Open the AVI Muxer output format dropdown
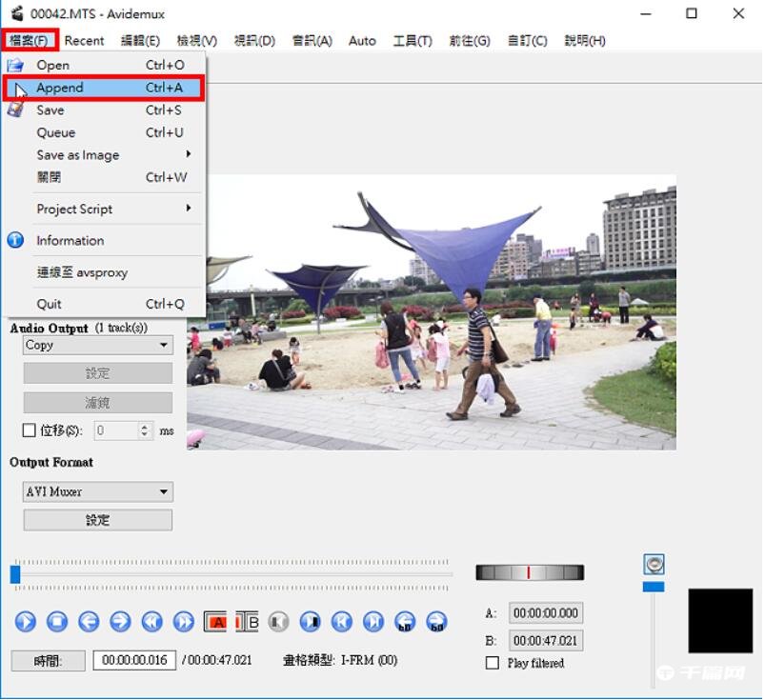 (96, 491)
